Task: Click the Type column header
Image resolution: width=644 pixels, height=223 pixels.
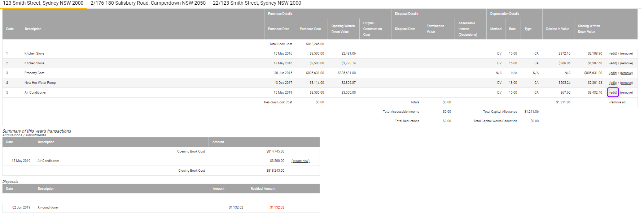Action: (x=528, y=29)
